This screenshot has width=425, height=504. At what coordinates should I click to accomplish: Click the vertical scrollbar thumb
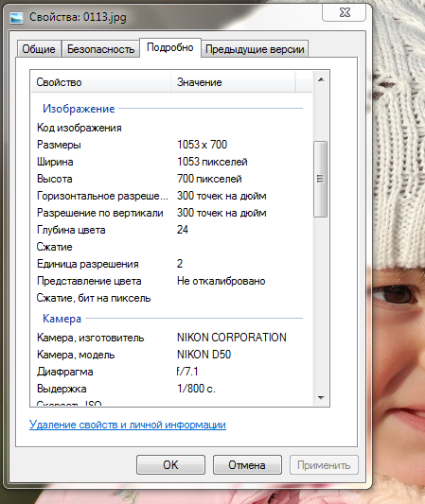pyautogui.click(x=320, y=179)
